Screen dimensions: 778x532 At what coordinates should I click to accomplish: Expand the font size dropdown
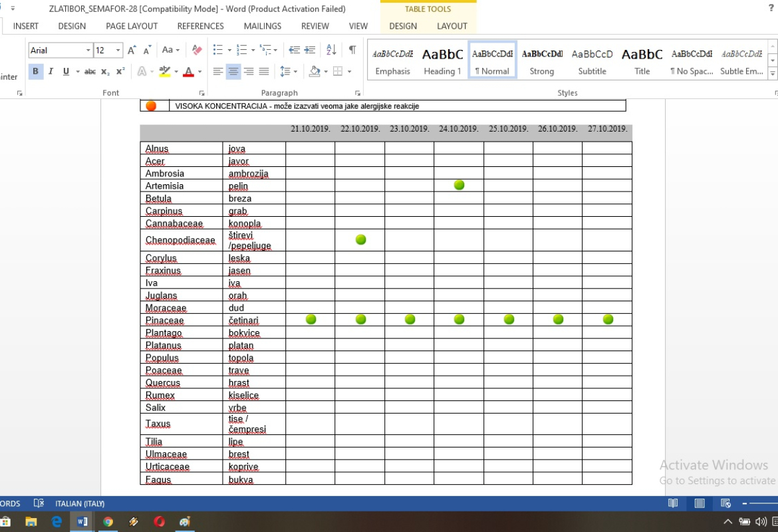pyautogui.click(x=118, y=51)
